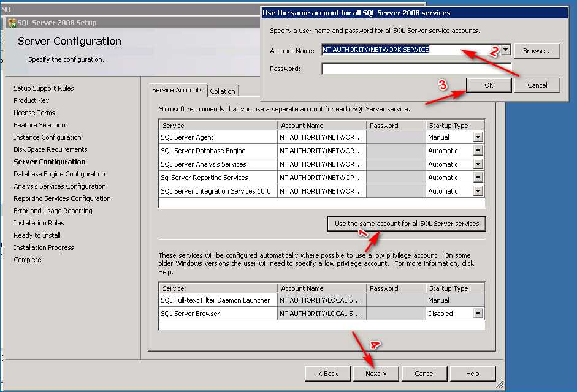Select License Terms step
Screen dimensions: 577x392
34,113
